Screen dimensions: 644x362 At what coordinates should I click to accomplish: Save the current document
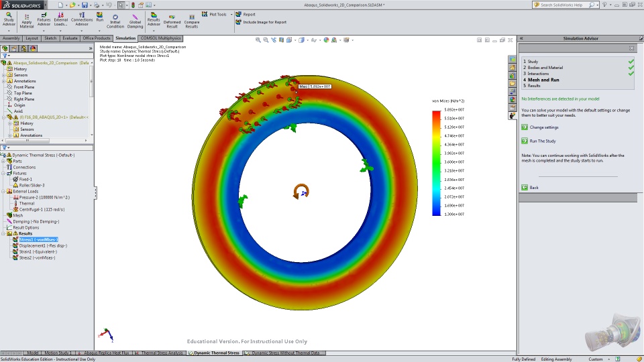[85, 5]
